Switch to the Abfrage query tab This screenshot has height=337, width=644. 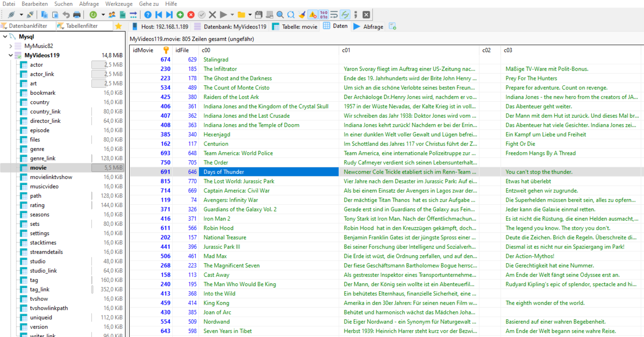368,26
